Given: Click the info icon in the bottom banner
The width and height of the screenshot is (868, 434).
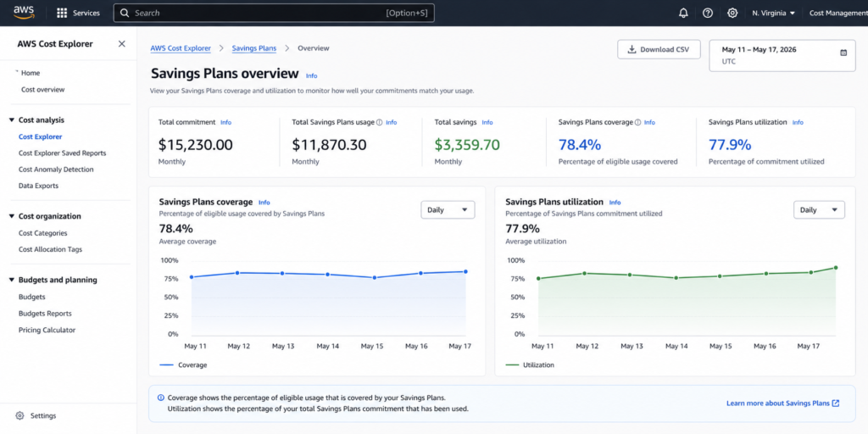Looking at the screenshot, I should tap(161, 398).
